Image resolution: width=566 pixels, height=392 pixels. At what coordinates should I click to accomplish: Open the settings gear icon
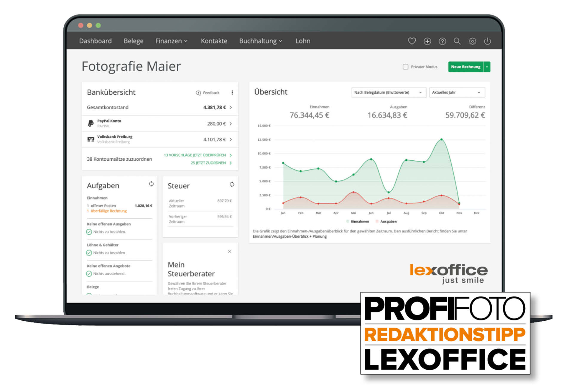(x=472, y=41)
